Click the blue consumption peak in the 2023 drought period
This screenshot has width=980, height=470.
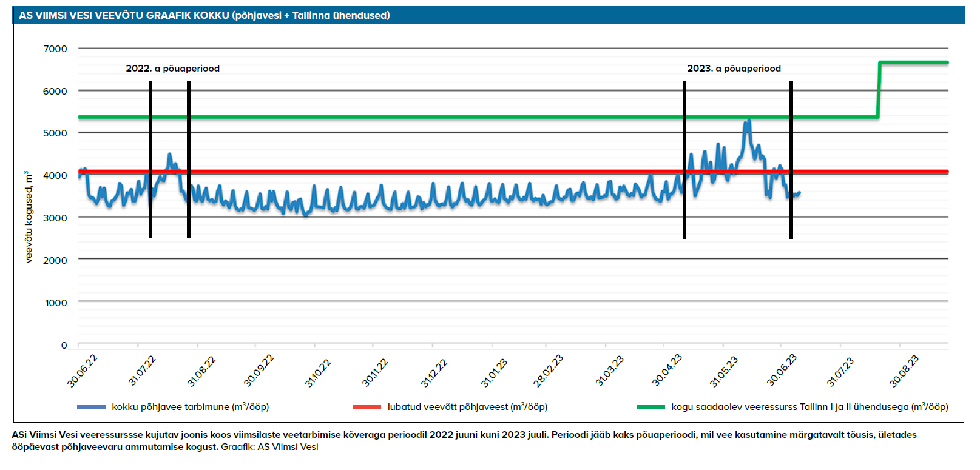point(748,122)
